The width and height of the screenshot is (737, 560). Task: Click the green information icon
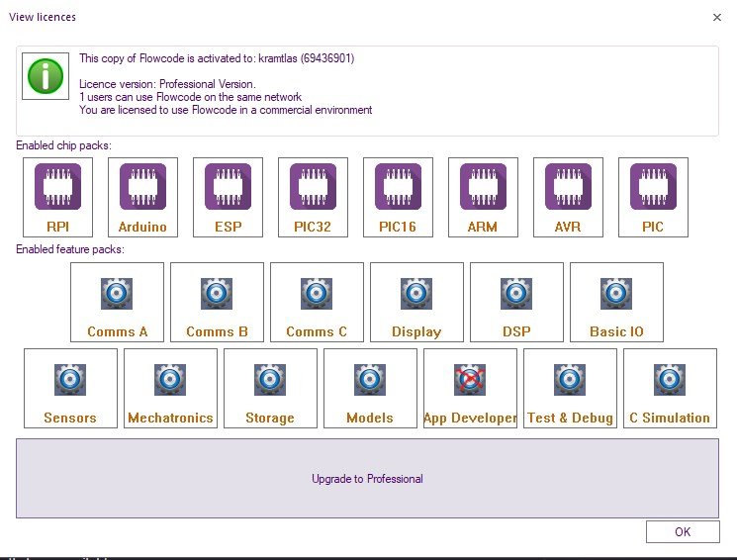[46, 77]
